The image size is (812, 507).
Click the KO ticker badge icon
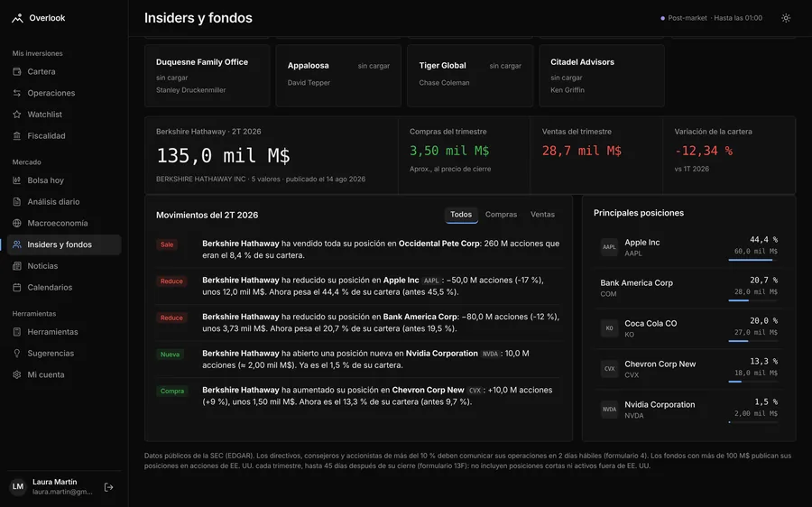coord(609,328)
